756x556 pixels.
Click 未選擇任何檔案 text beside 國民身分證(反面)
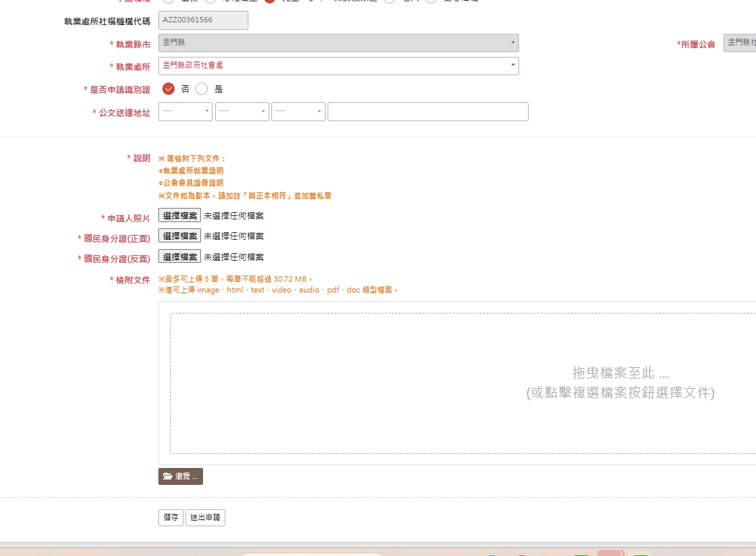tap(234, 257)
